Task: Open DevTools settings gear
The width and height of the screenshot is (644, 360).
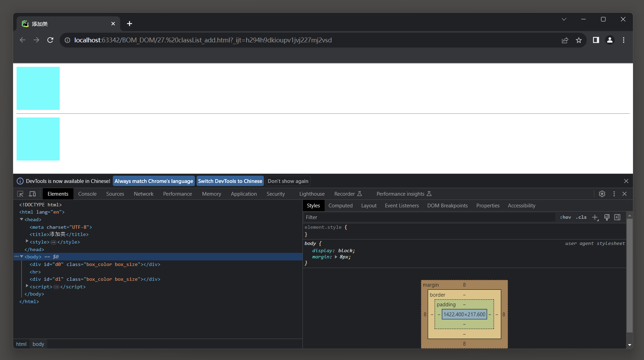Action: tap(602, 194)
